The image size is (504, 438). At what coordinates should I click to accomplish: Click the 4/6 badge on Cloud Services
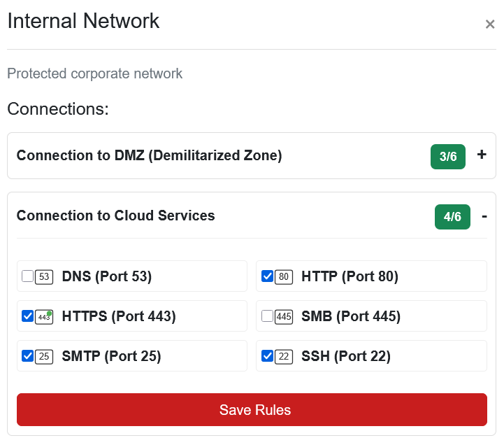tap(452, 217)
